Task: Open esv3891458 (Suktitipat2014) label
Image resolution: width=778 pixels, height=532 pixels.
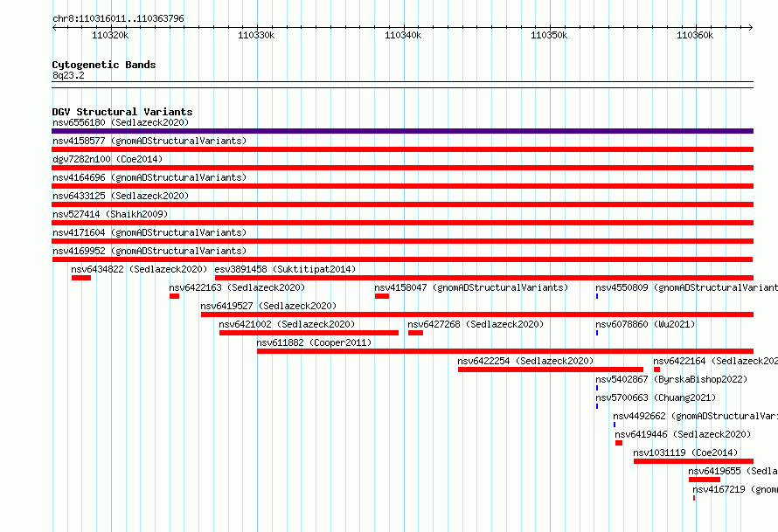Action: point(285,269)
